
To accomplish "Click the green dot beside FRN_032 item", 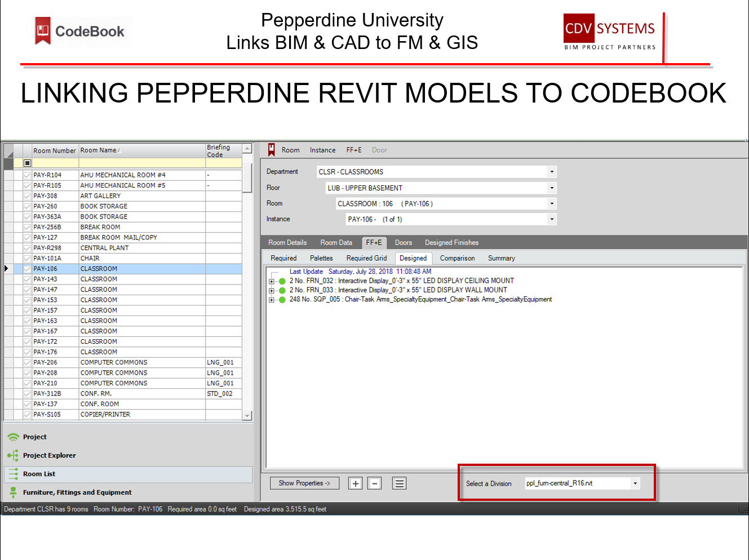I will pyautogui.click(x=282, y=281).
